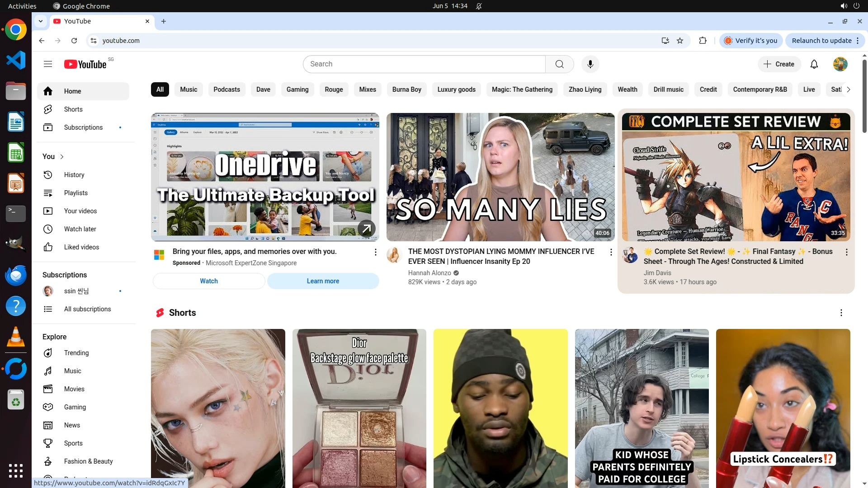Click the page vertical scrollbar
Screen dimensions: 868x488
[x=864, y=95]
